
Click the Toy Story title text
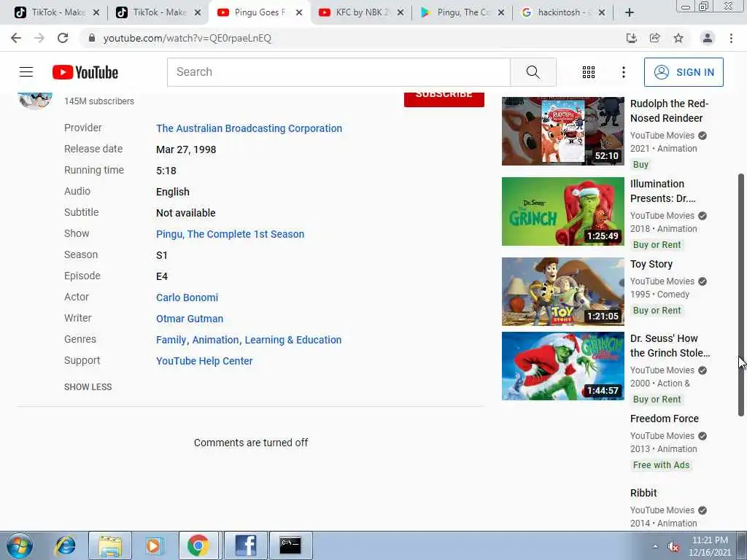click(651, 264)
